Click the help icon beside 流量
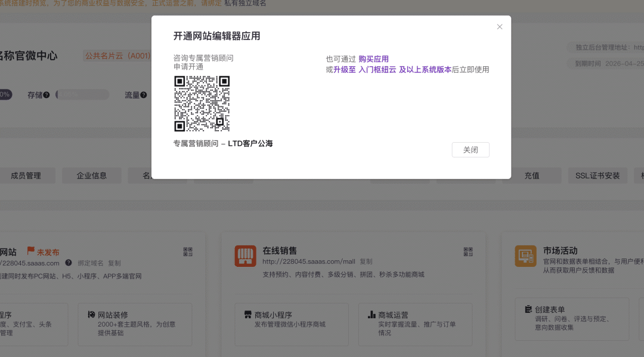Screen dimensions: 644x357 tap(143, 95)
